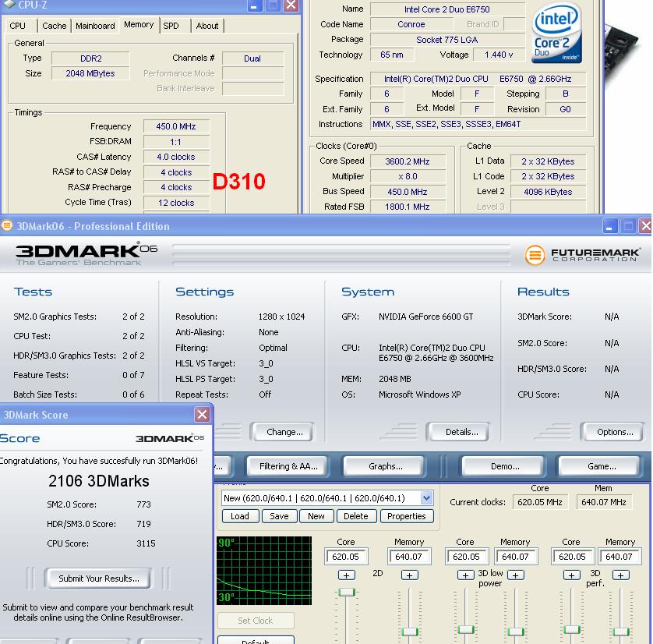Image resolution: width=653 pixels, height=644 pixels.
Task: Click the 3D low power Memory slider handle
Action: pos(516,632)
